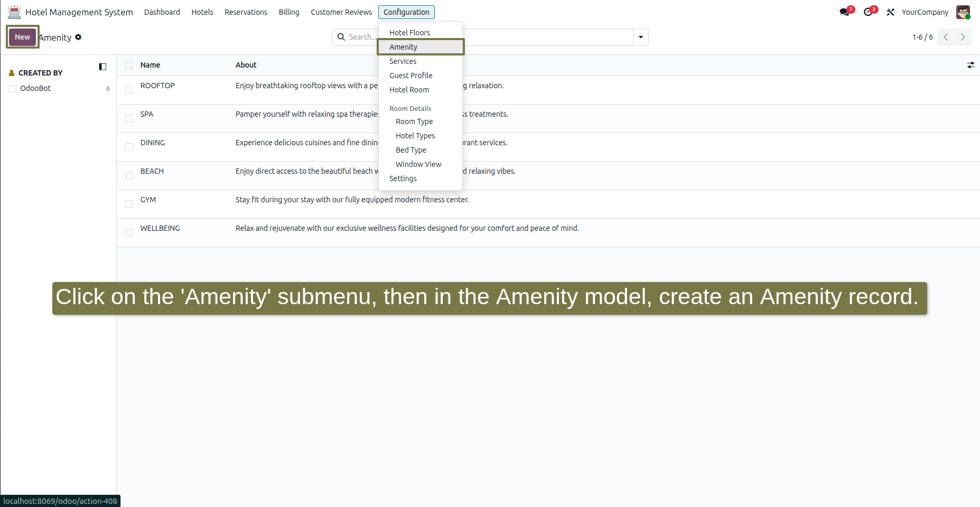
Task: Click the debug tools wrench icon
Action: 890,12
